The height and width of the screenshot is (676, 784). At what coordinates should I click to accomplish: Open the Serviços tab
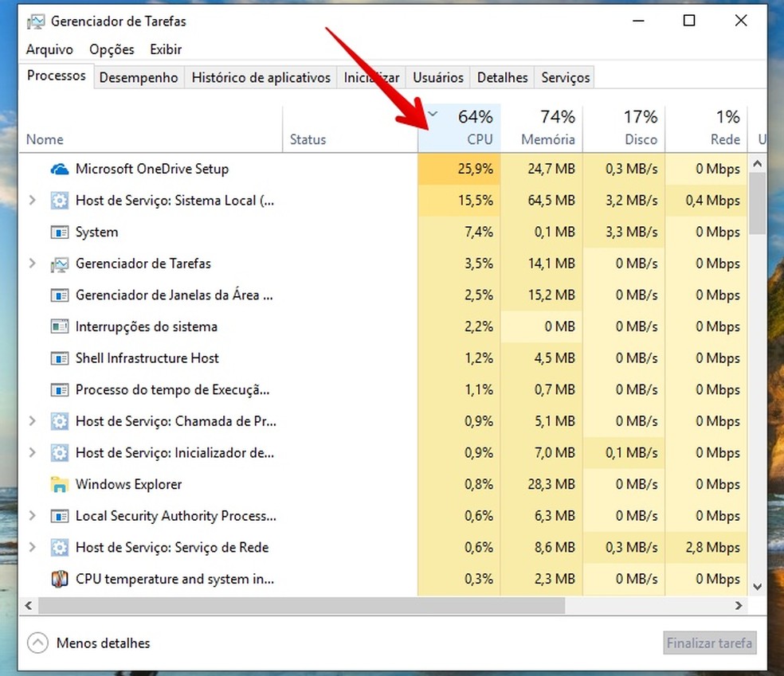(565, 77)
